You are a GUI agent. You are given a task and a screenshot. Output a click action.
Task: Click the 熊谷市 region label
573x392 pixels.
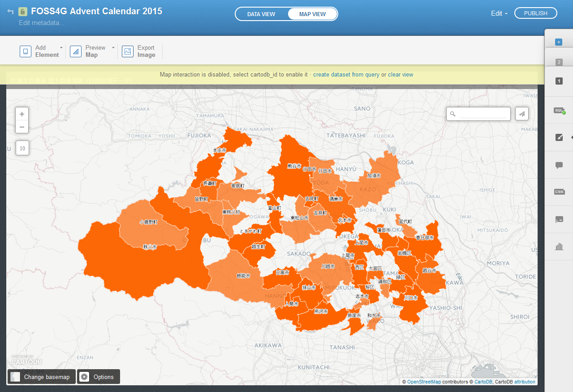[x=294, y=166]
